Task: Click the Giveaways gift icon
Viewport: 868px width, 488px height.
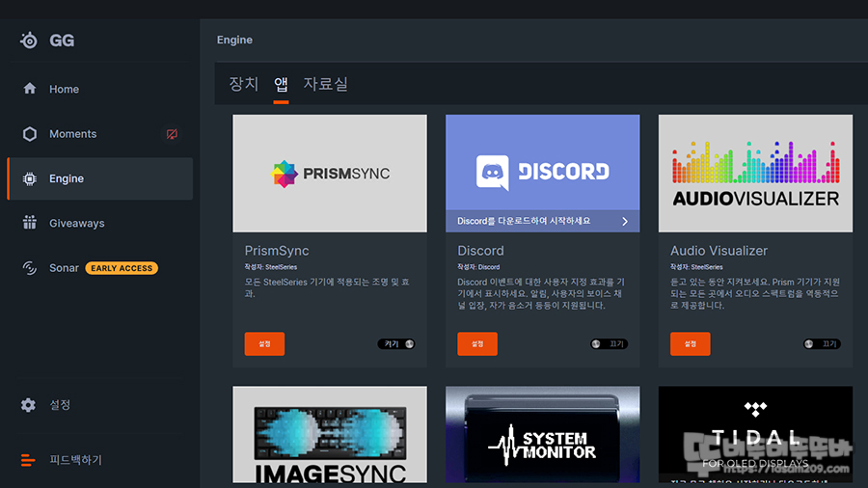Action: [x=29, y=223]
